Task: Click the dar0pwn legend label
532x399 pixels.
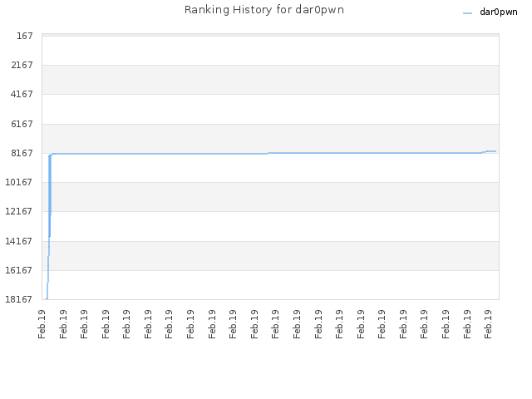Action: tap(499, 12)
